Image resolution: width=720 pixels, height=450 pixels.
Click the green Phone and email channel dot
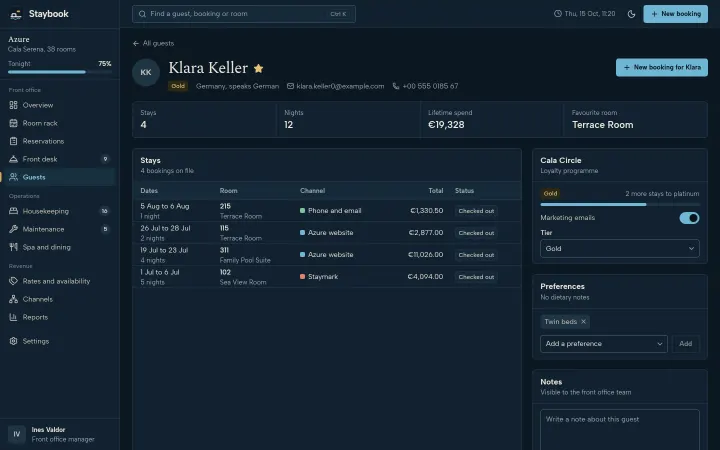[302, 211]
